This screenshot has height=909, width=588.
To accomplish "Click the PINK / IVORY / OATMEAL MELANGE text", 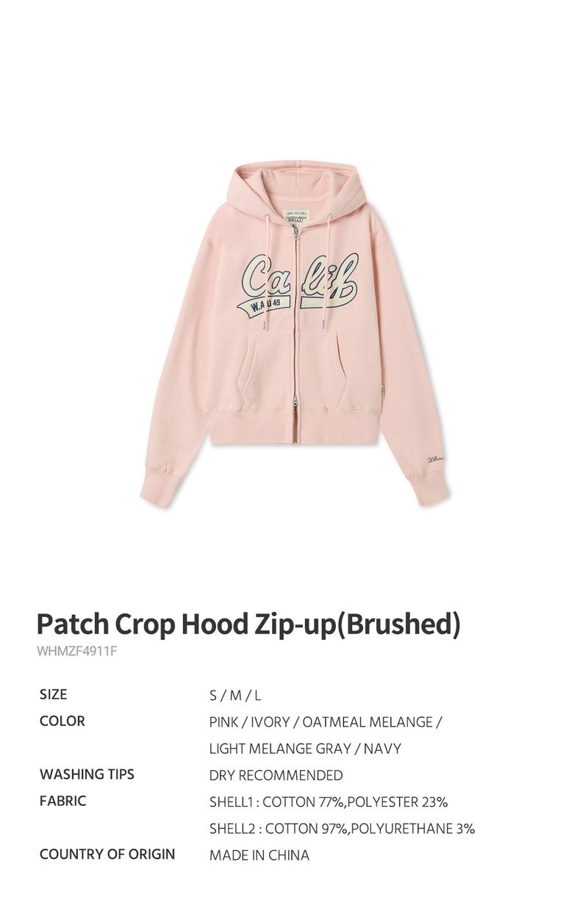I will click(x=326, y=722).
